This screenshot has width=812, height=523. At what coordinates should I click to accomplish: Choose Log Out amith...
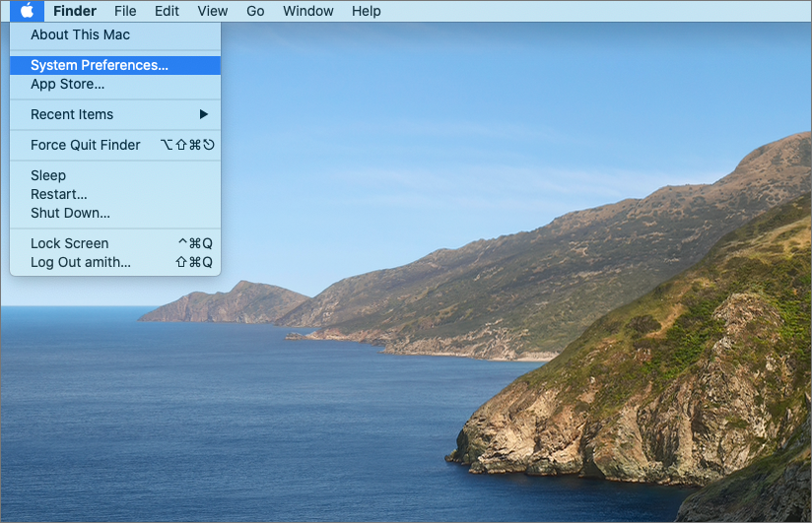[80, 262]
